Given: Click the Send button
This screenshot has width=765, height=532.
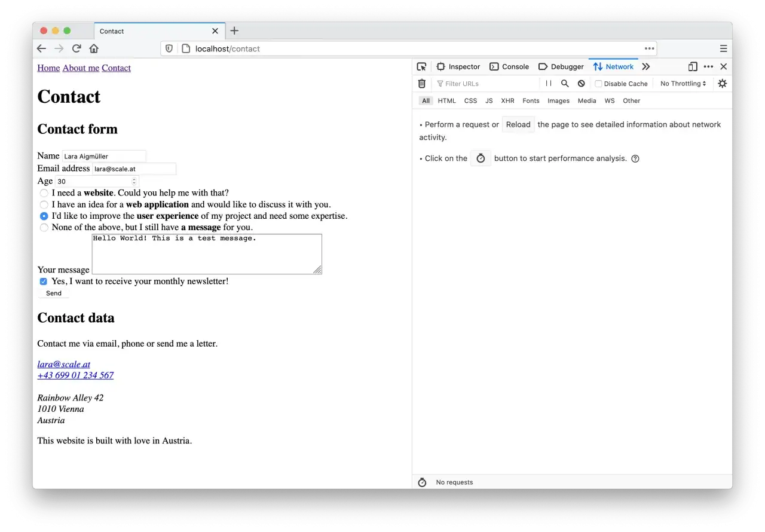Looking at the screenshot, I should [x=54, y=293].
